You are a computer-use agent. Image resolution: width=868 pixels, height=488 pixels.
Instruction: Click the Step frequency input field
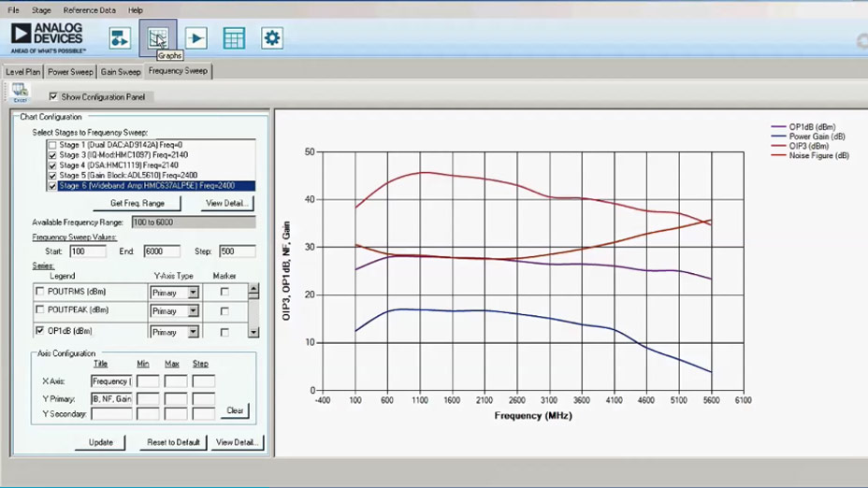tap(238, 251)
